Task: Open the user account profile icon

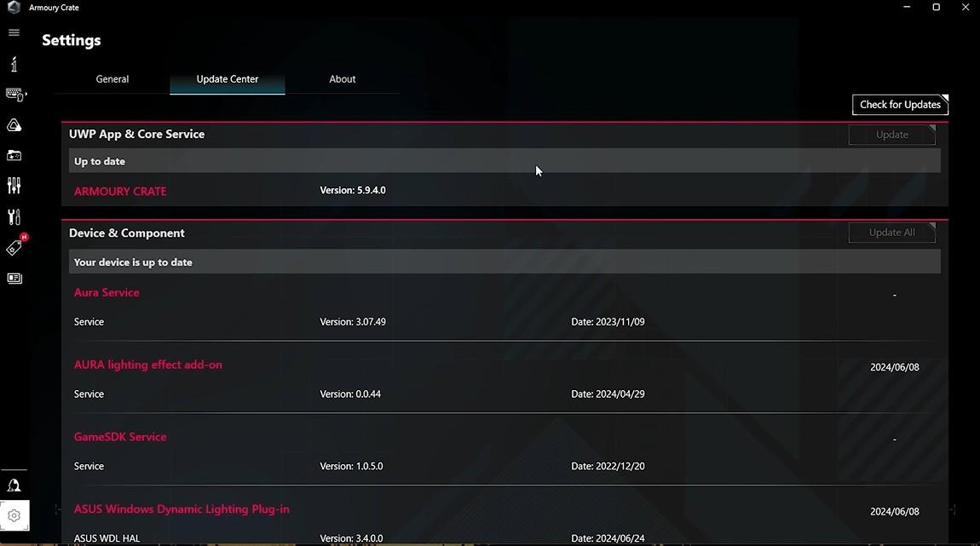Action: click(x=14, y=486)
